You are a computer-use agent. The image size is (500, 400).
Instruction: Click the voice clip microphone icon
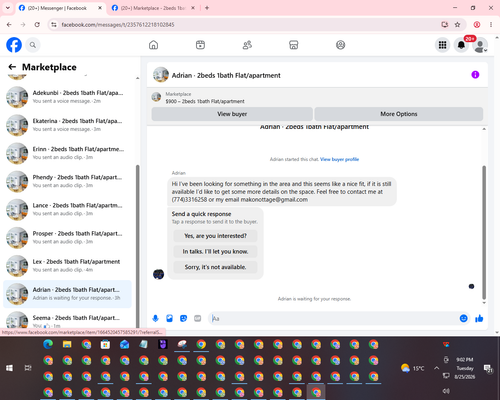click(155, 318)
